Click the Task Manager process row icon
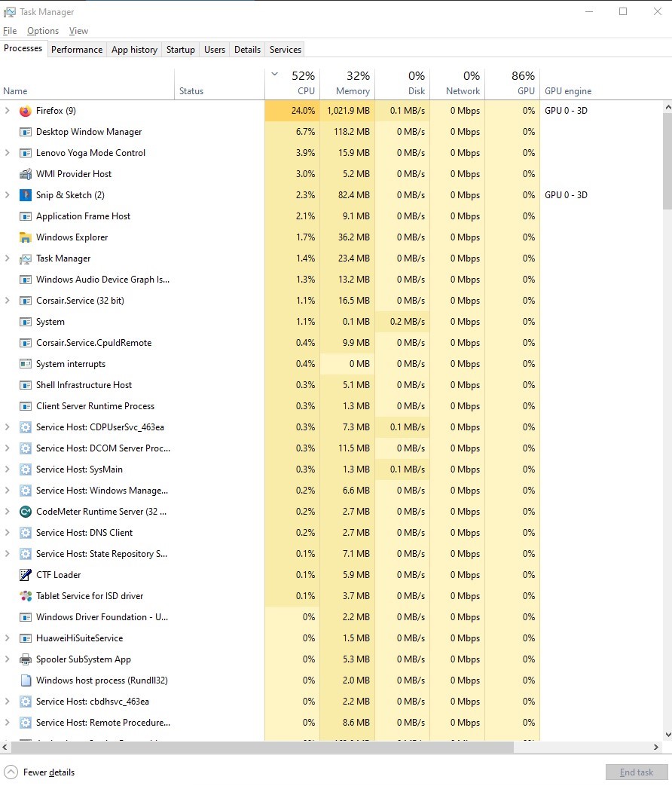This screenshot has width=672, height=789. point(25,259)
